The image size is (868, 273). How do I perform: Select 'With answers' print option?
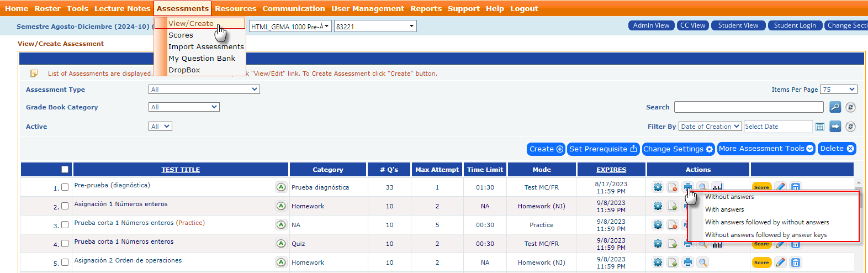(x=724, y=209)
